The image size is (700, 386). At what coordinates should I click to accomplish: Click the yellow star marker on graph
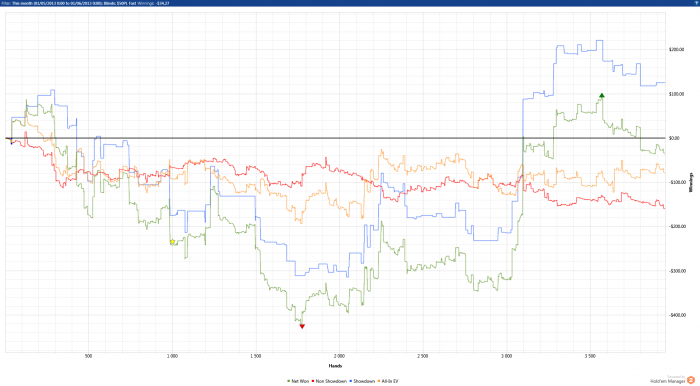(x=173, y=241)
